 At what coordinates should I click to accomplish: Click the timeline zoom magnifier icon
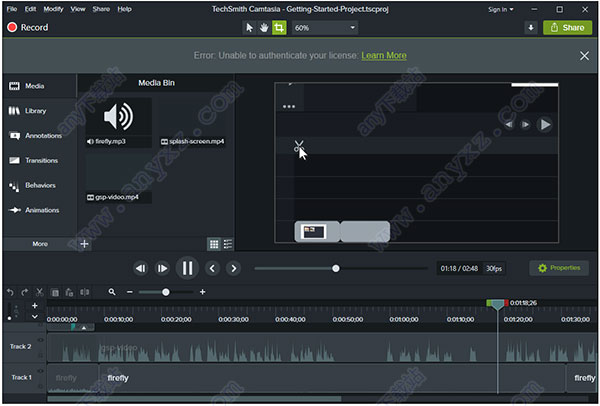click(112, 292)
